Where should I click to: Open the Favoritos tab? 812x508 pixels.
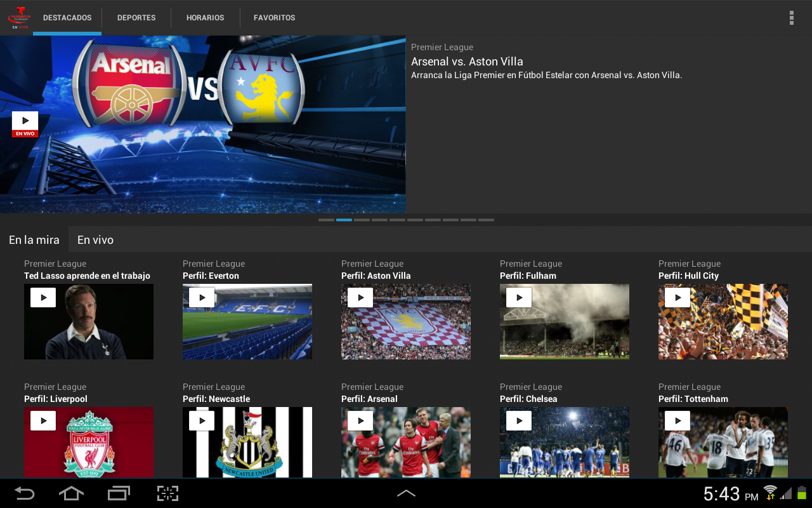(275, 18)
